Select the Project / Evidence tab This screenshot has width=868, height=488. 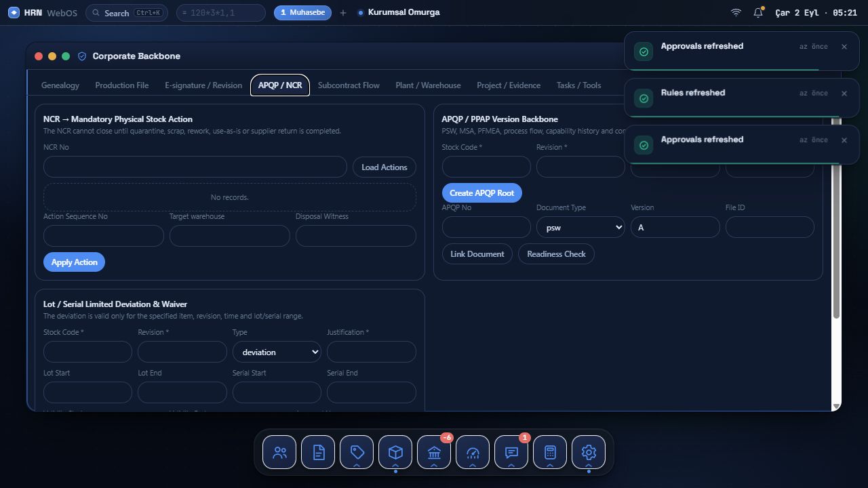(x=509, y=85)
